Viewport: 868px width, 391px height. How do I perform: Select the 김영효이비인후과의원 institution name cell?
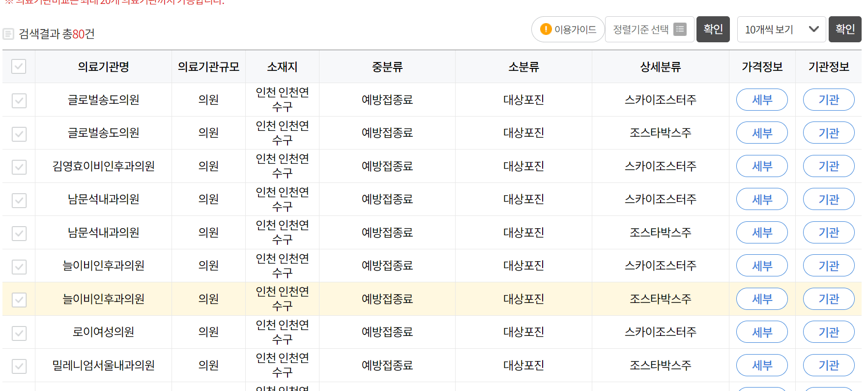[x=103, y=166]
